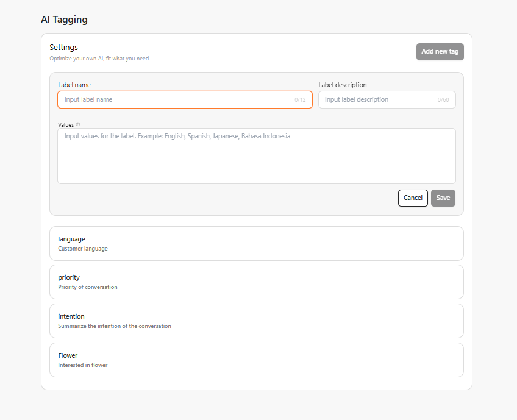Click the Settings section heading
The width and height of the screenshot is (517, 420).
point(63,47)
